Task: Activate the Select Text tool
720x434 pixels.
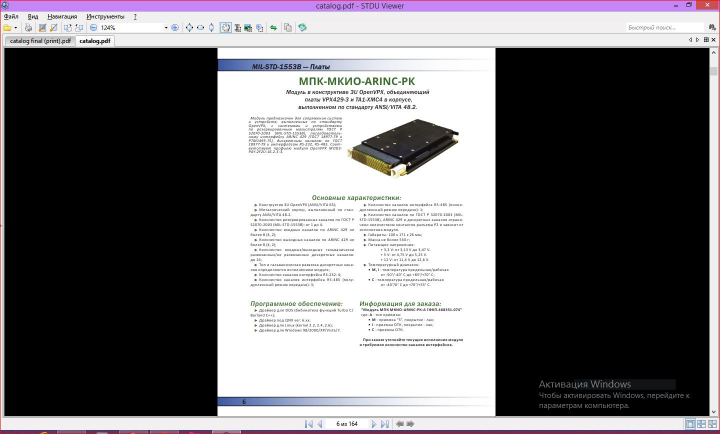Action: [237, 28]
